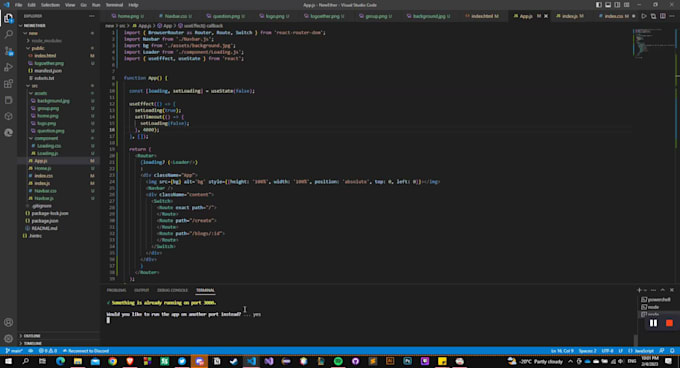680x368 pixels.
Task: Show the Output panel tab
Action: tap(141, 290)
